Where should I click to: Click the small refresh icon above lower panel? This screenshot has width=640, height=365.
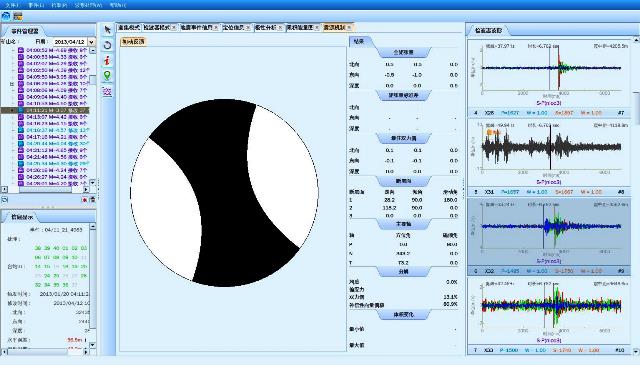5,200
